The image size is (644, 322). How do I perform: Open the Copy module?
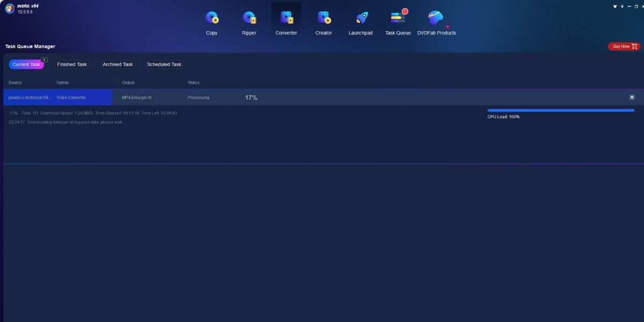tap(212, 23)
